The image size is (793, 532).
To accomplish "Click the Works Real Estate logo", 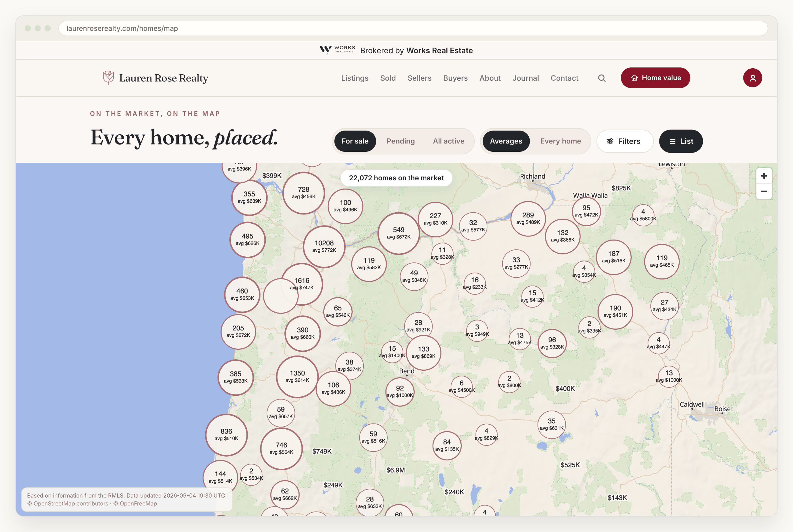I will pos(337,50).
